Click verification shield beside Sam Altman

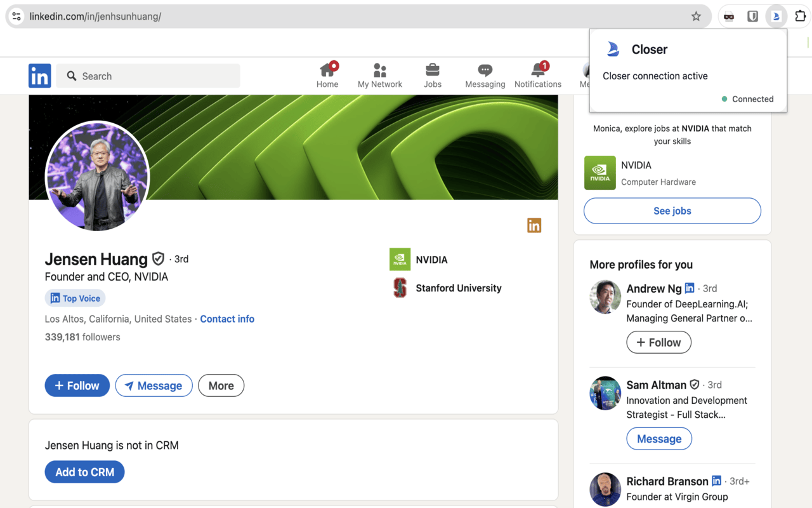(695, 384)
